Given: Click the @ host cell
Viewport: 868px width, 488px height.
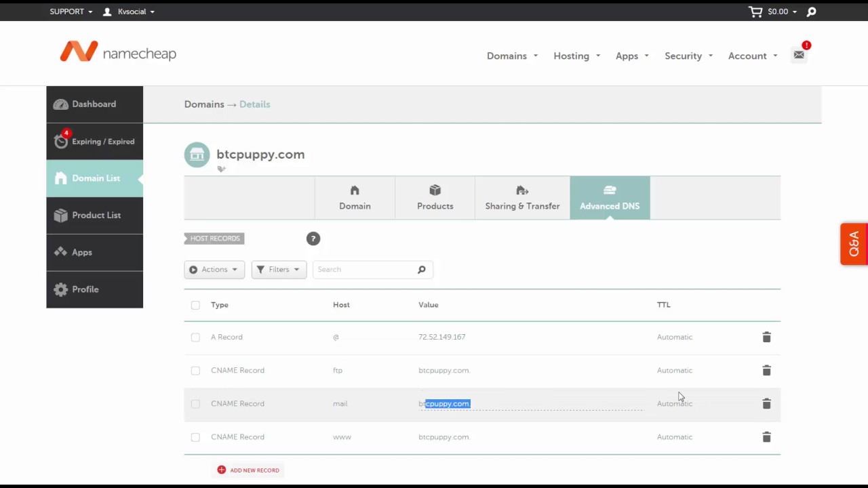Looking at the screenshot, I should pyautogui.click(x=336, y=337).
